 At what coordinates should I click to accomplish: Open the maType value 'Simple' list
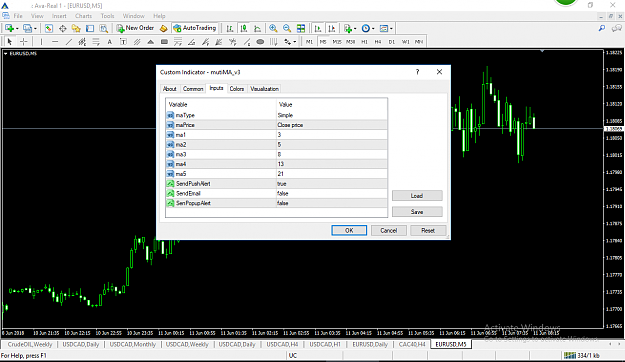click(x=332, y=115)
